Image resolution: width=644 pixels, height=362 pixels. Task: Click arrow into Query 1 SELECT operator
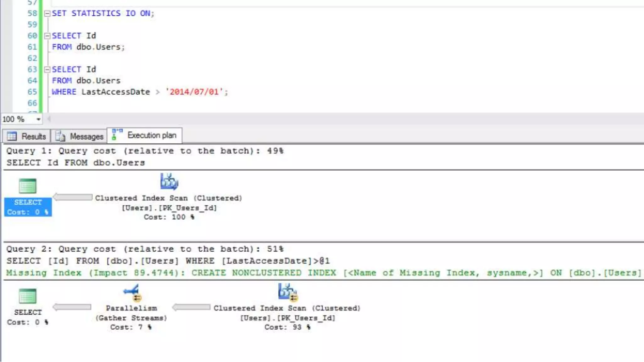73,197
